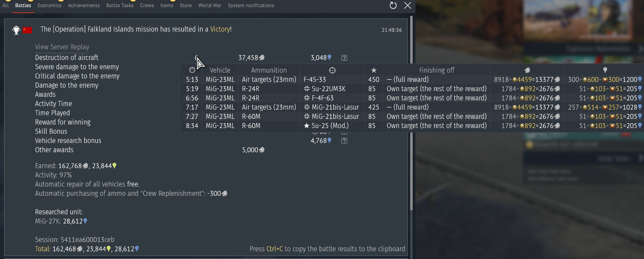
Task: Click the Finishing off column header
Action: click(437, 70)
